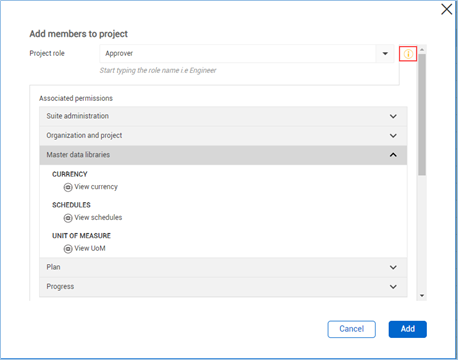
Task: Click the View schedules eye icon
Action: point(68,218)
